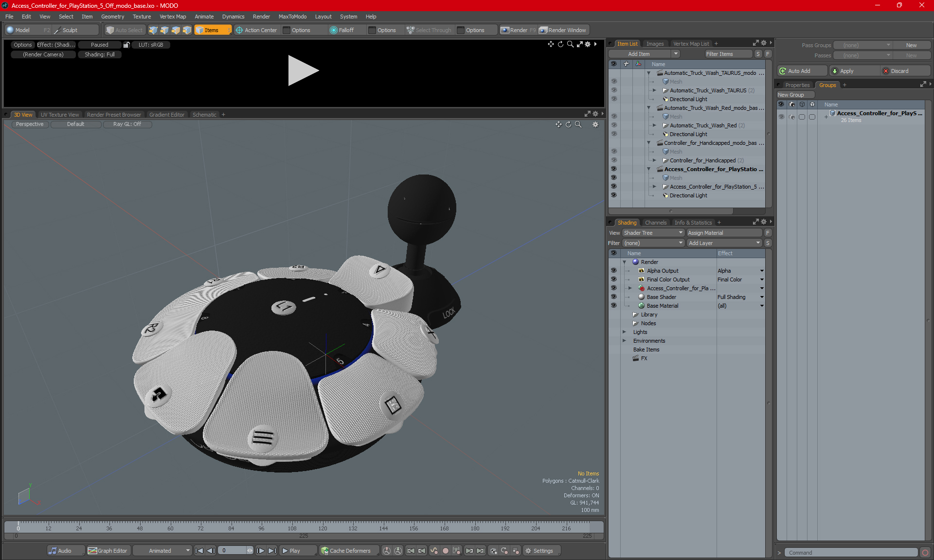
Task: Toggle visibility of Access_Controller_for_PlayStation_5 group item
Action: click(613, 186)
